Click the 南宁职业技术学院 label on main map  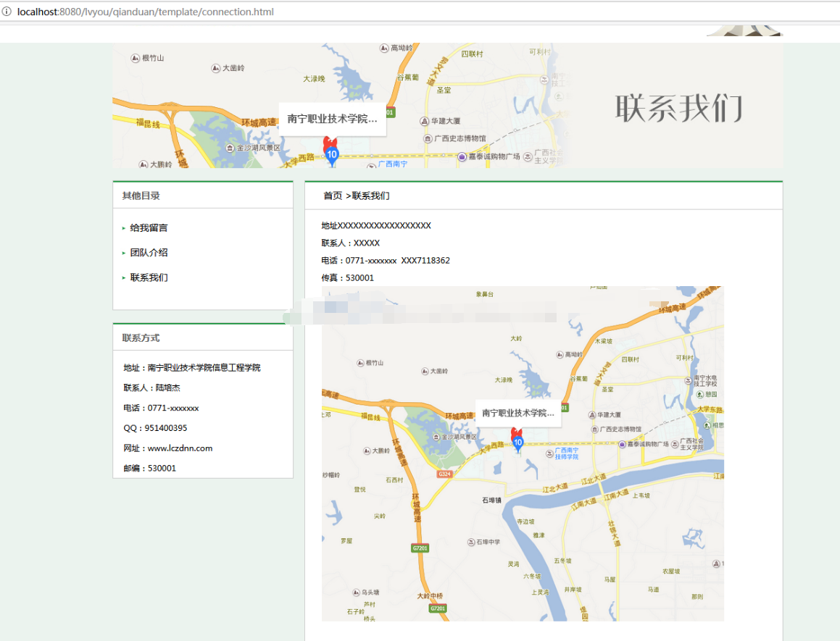[518, 413]
